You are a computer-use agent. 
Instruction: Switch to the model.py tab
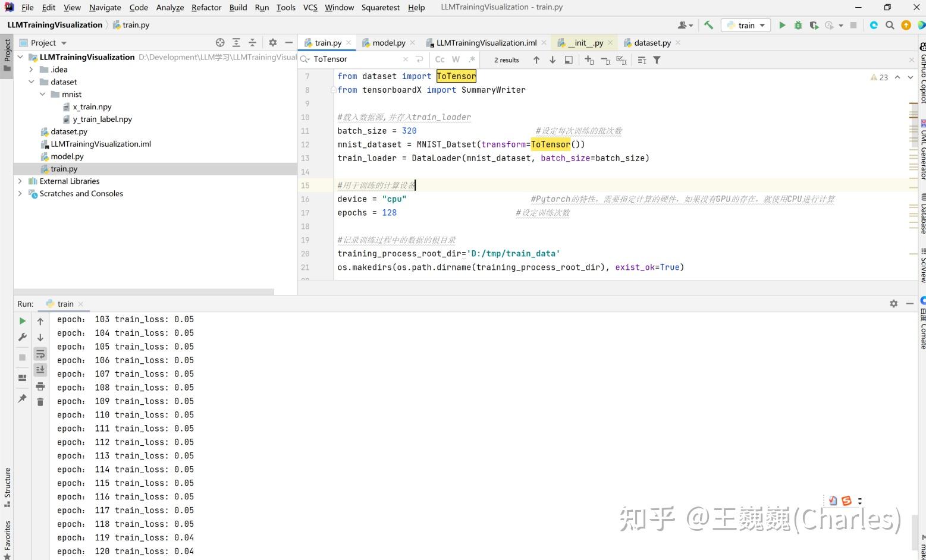pos(388,42)
